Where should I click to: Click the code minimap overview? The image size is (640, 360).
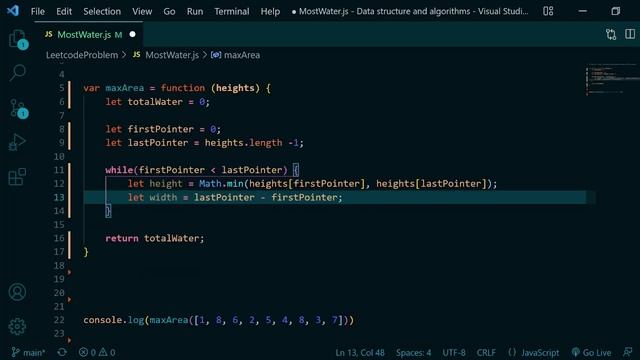pos(611,80)
